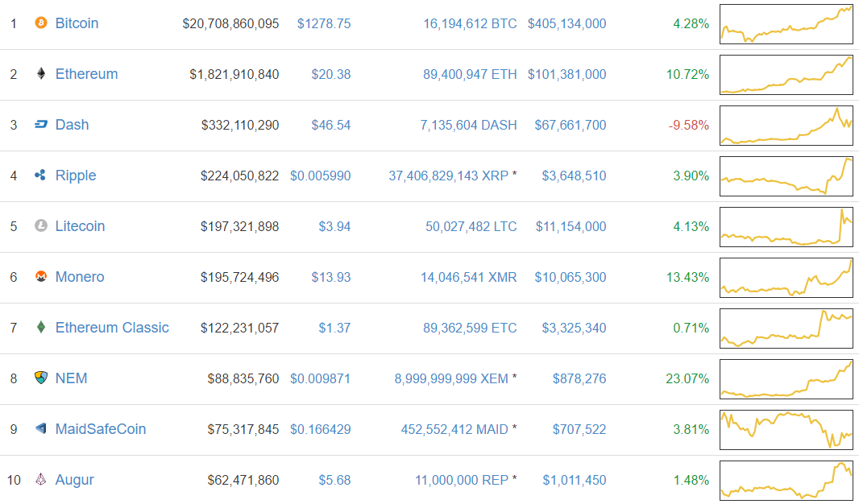Click the MaidSafeCoin logo icon
The height and width of the screenshot is (504, 859).
(41, 428)
